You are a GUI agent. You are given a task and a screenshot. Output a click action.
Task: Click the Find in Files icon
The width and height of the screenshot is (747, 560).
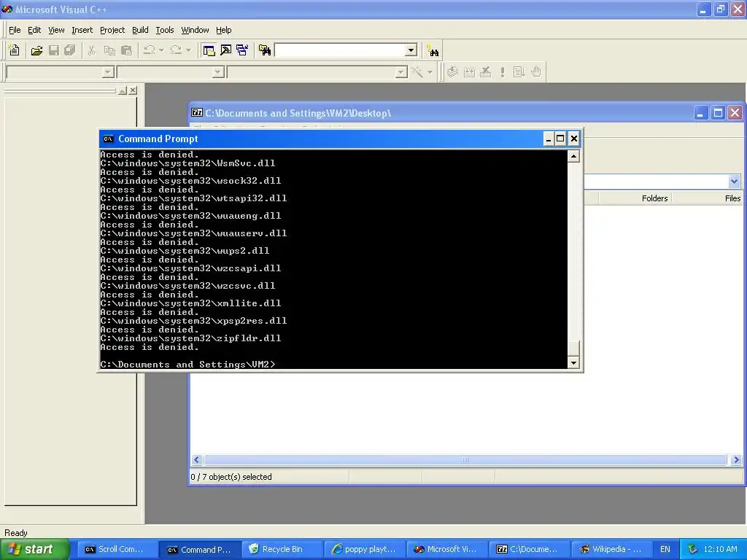(265, 50)
